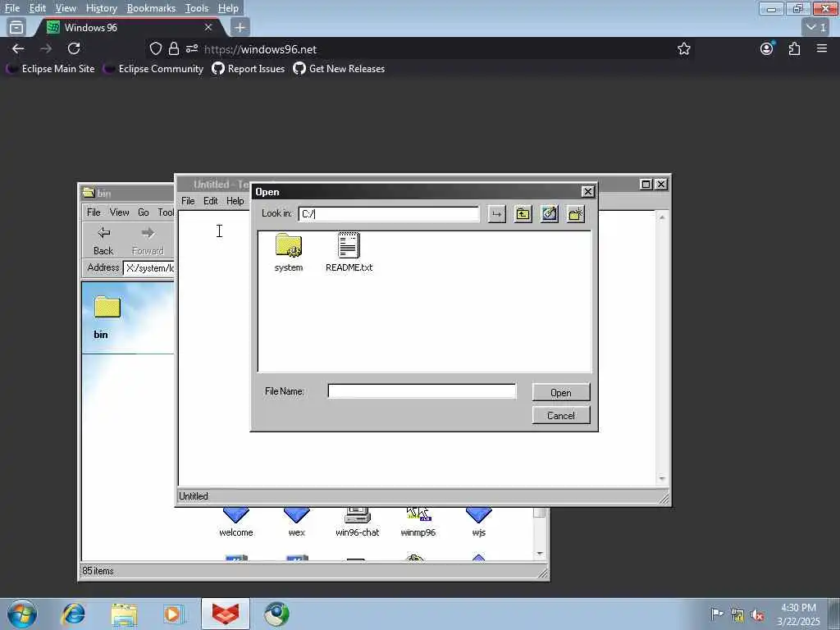Cancel the Open dialog
This screenshot has height=630, width=840.
tap(561, 416)
